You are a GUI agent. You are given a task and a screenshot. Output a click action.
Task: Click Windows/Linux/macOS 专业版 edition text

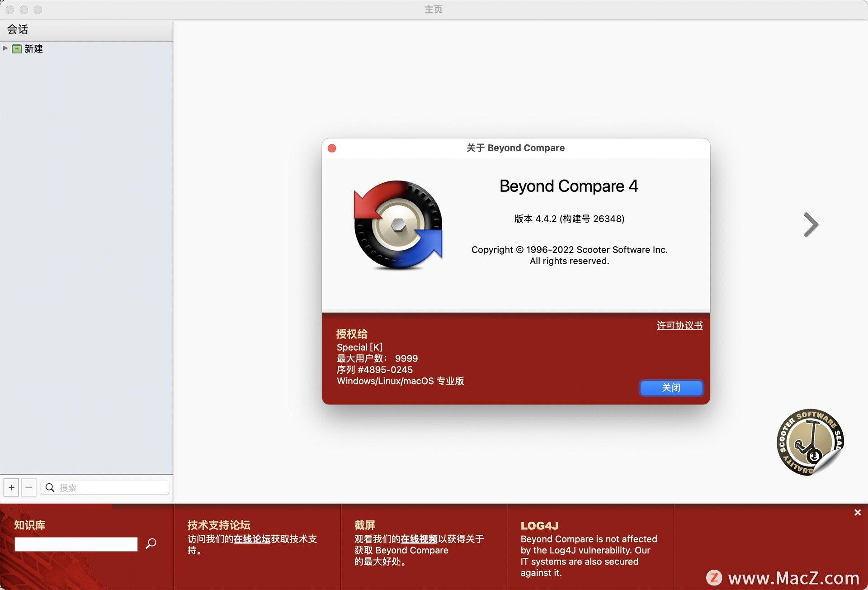point(400,381)
